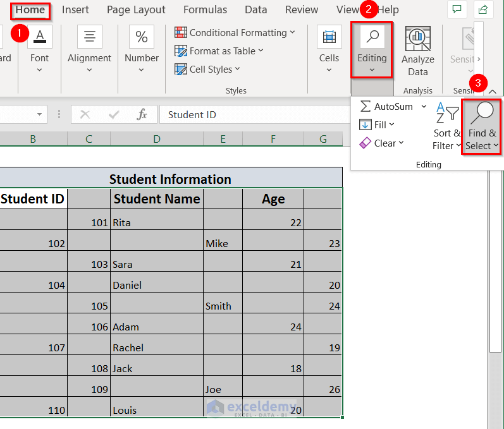This screenshot has width=504, height=429.
Task: Expand the Conditional Formatting dropdown
Action: click(235, 33)
